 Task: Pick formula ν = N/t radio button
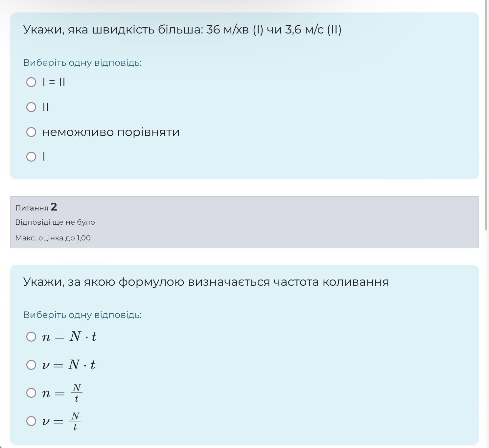(31, 421)
